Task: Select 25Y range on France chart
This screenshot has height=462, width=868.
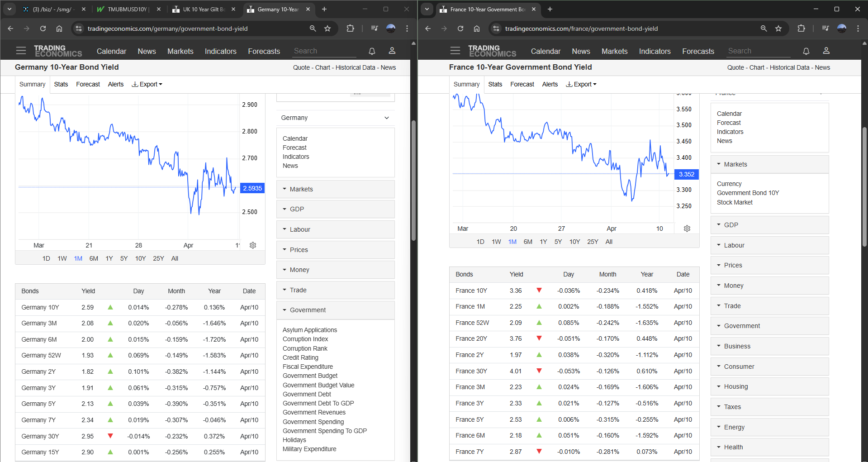Action: 593,242
